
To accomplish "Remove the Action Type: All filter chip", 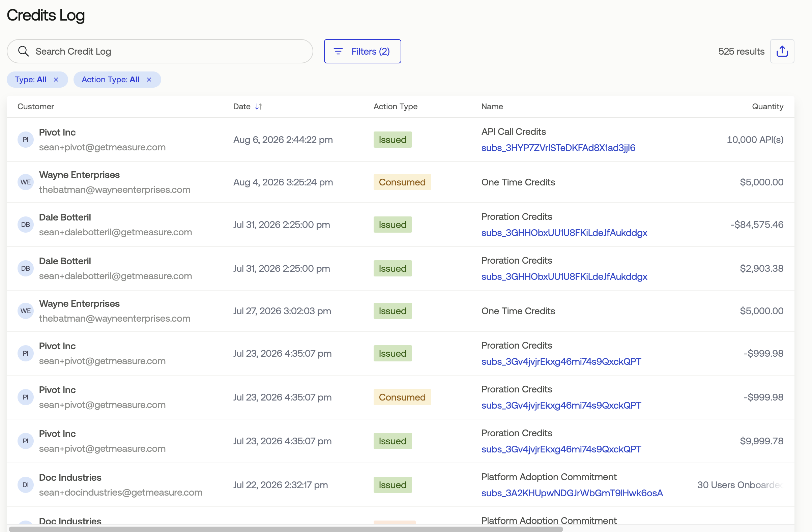I will point(149,80).
